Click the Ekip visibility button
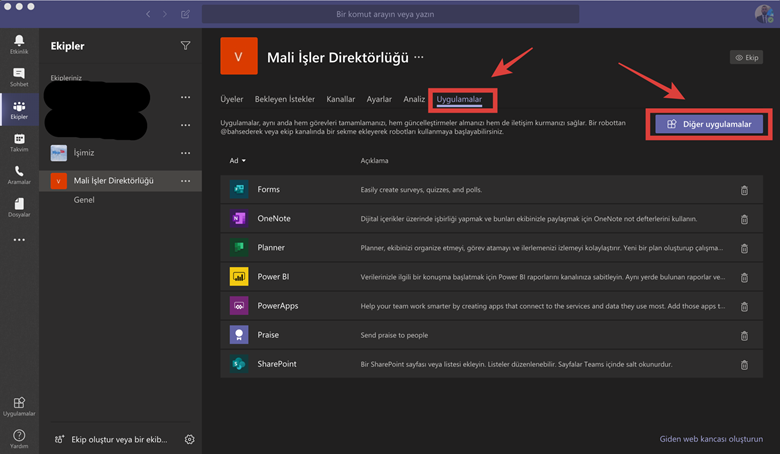This screenshot has width=780, height=454. (746, 57)
